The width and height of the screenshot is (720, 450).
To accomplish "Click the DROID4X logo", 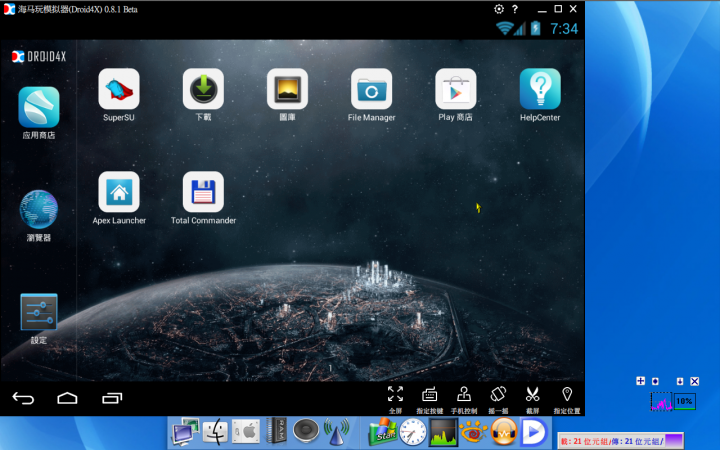I will (x=39, y=56).
